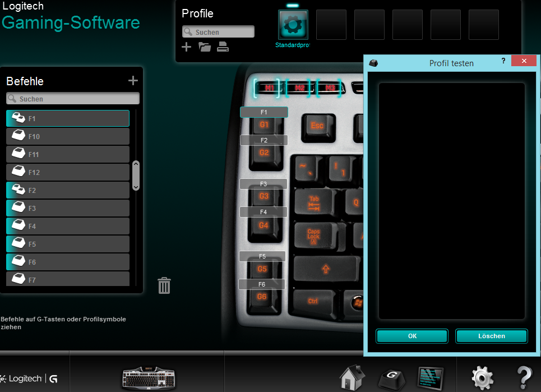Click the Caps Lock key on keyboard
This screenshot has height=392, width=541.
point(315,236)
